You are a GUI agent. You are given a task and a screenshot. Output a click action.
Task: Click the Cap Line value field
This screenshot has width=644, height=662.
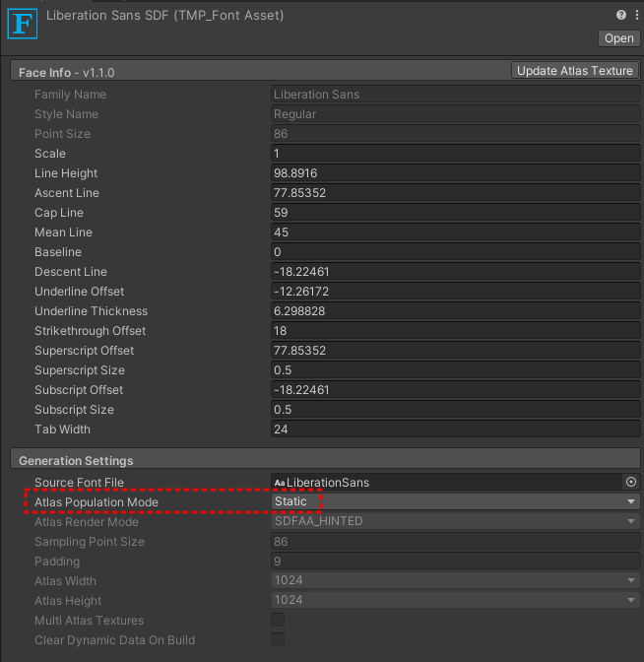(x=455, y=213)
